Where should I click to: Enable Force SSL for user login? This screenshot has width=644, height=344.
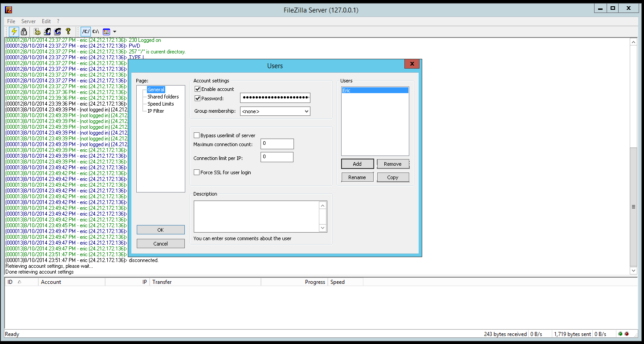[196, 172]
